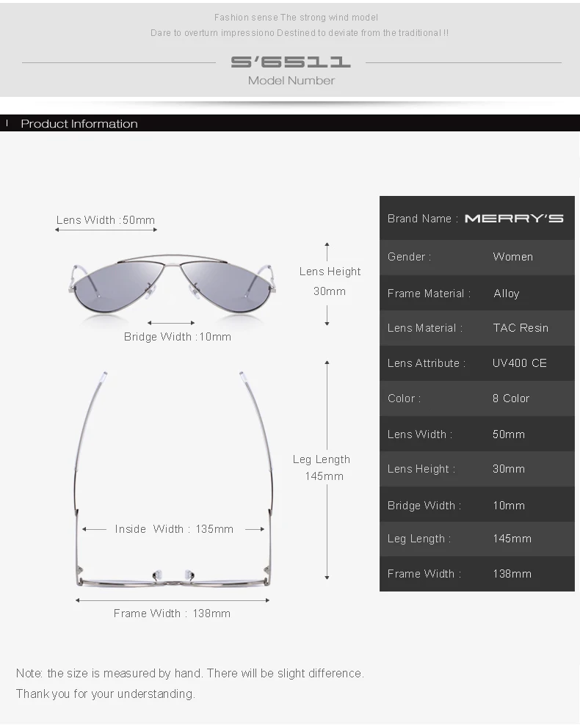Click the '138mm' value in the spec table
The image size is (580, 728).
(x=512, y=574)
